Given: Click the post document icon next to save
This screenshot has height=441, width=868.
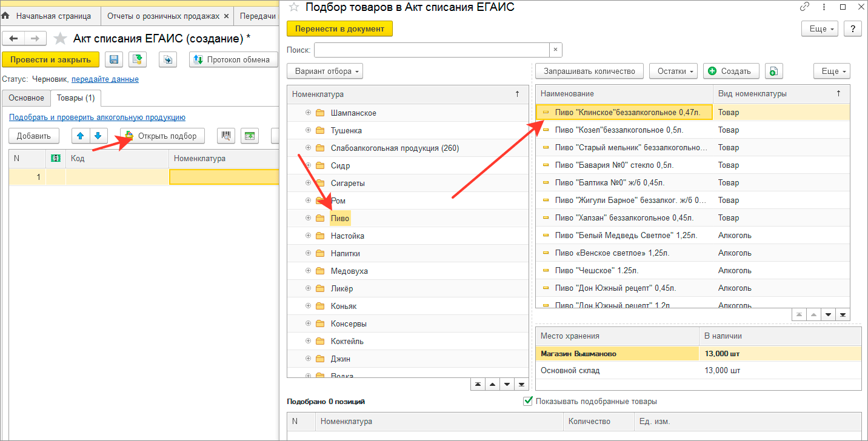Looking at the screenshot, I should [x=138, y=59].
